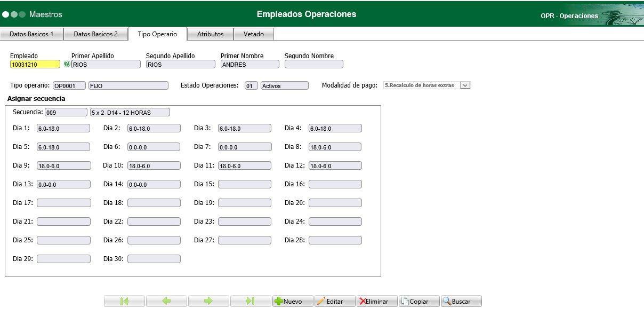Click the Dia 2 field

154,128
